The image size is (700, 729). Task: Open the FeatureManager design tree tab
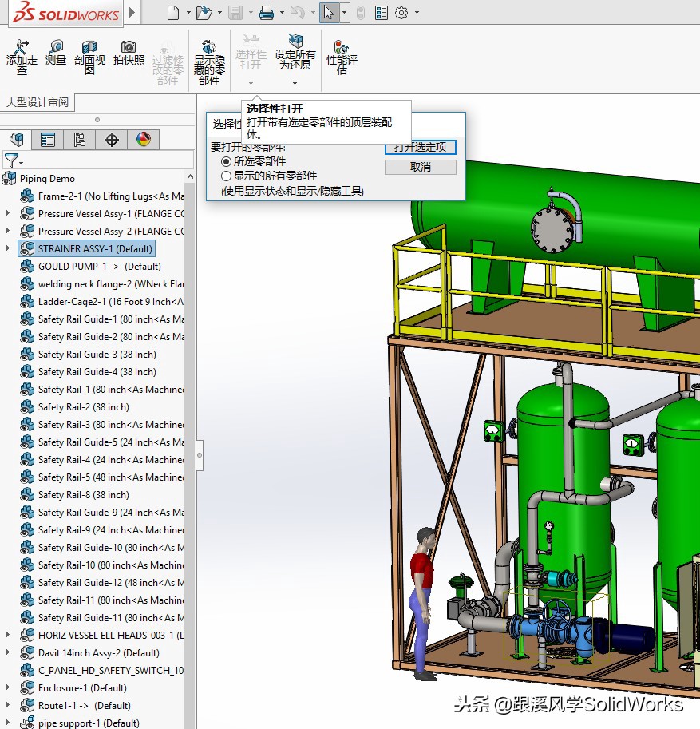click(x=16, y=139)
